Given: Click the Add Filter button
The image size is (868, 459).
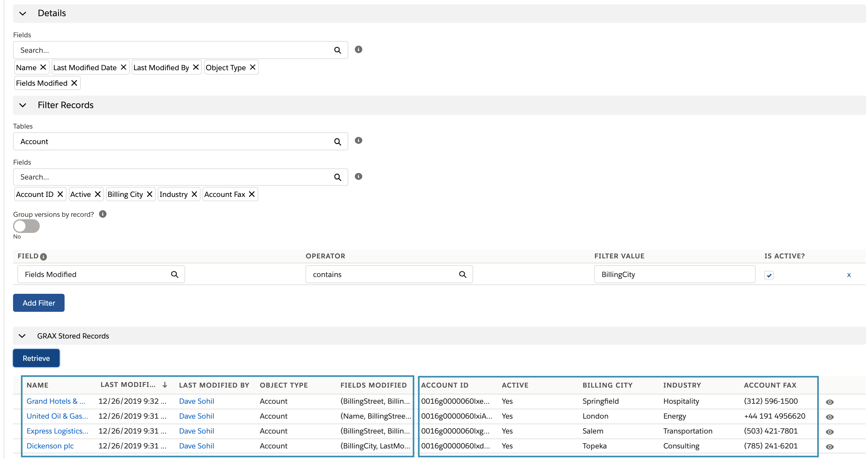Looking at the screenshot, I should point(39,302).
